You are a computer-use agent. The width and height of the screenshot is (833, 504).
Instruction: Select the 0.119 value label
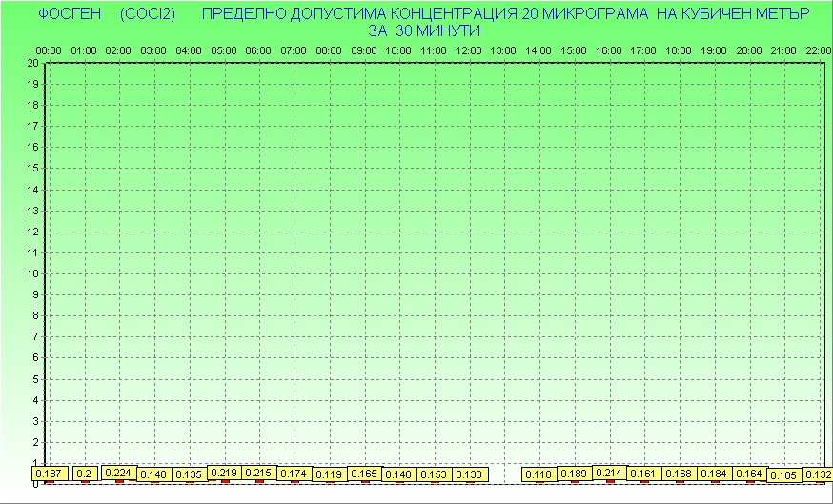coord(329,474)
